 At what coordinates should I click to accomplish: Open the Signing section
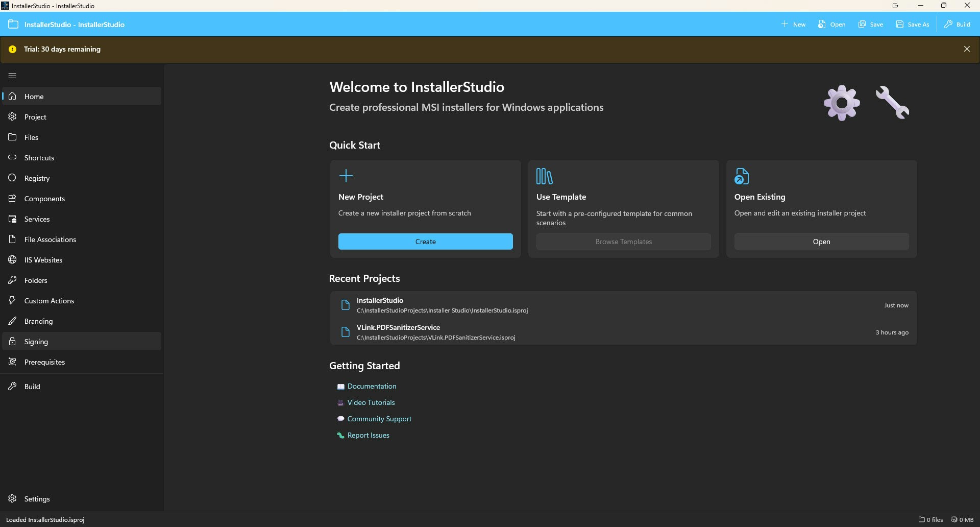point(36,341)
